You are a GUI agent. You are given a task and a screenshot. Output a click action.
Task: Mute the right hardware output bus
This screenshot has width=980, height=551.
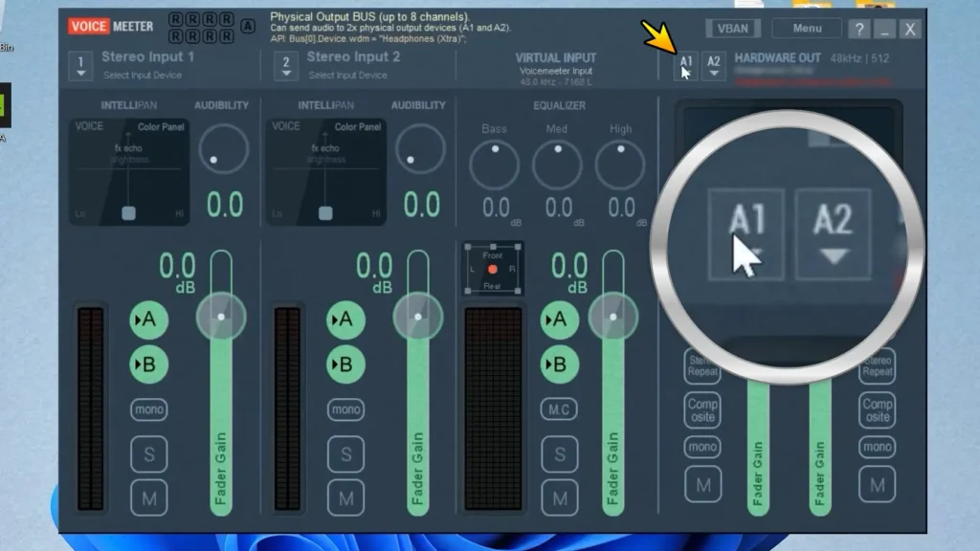pos(878,485)
